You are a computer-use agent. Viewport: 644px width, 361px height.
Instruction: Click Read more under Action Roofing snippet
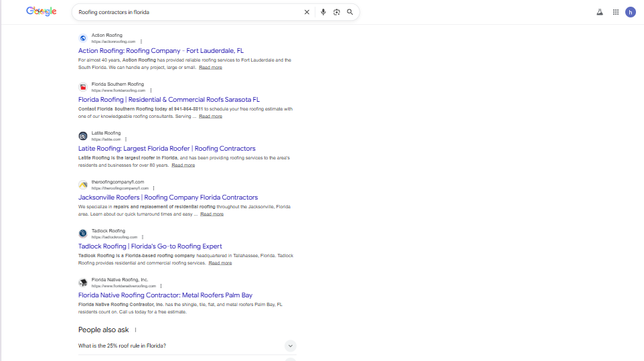(x=211, y=68)
